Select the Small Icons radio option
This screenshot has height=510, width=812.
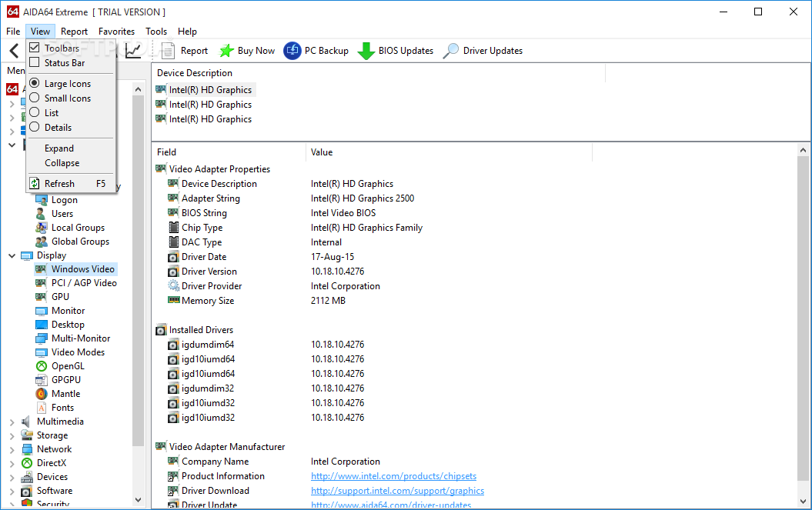tap(34, 98)
